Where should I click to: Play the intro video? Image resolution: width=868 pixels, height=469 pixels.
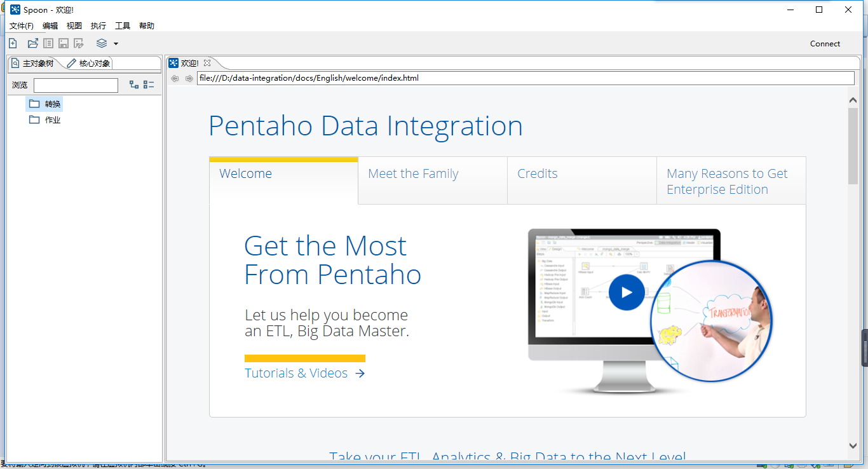(x=627, y=292)
